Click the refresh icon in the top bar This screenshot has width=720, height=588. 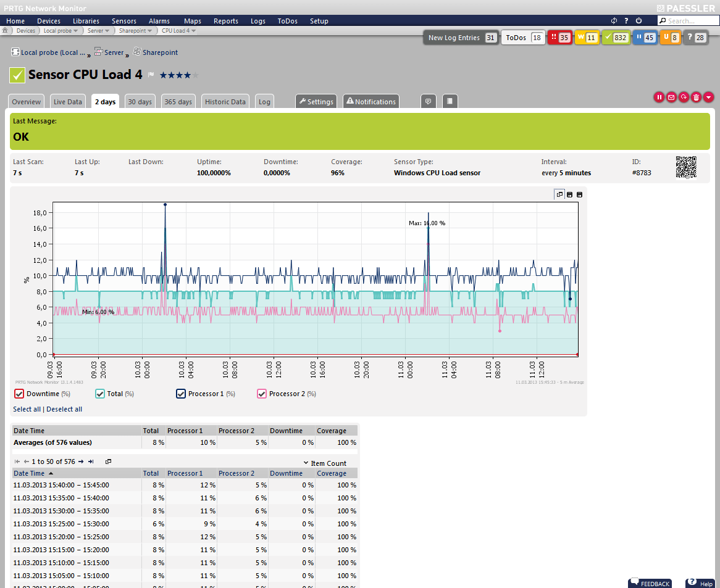click(x=614, y=20)
